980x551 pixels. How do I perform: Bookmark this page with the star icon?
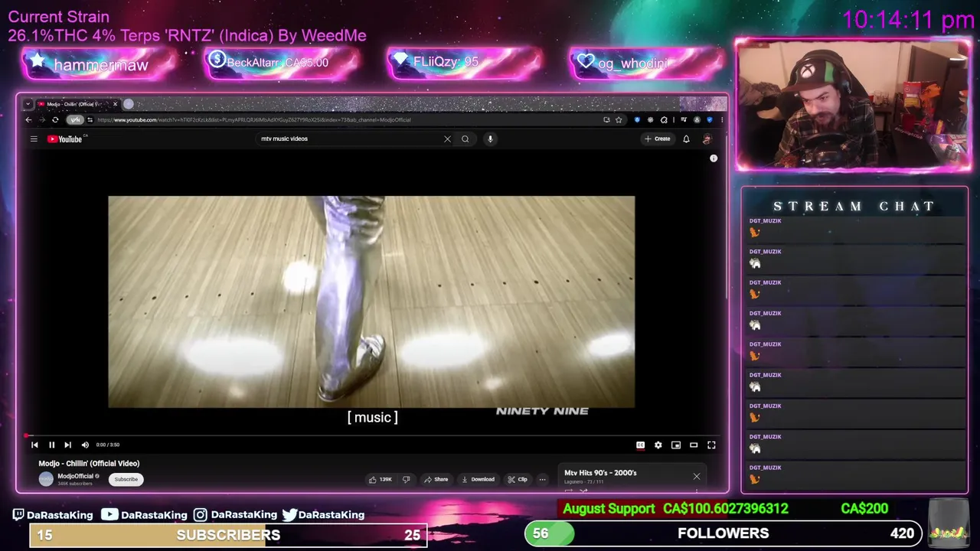619,119
